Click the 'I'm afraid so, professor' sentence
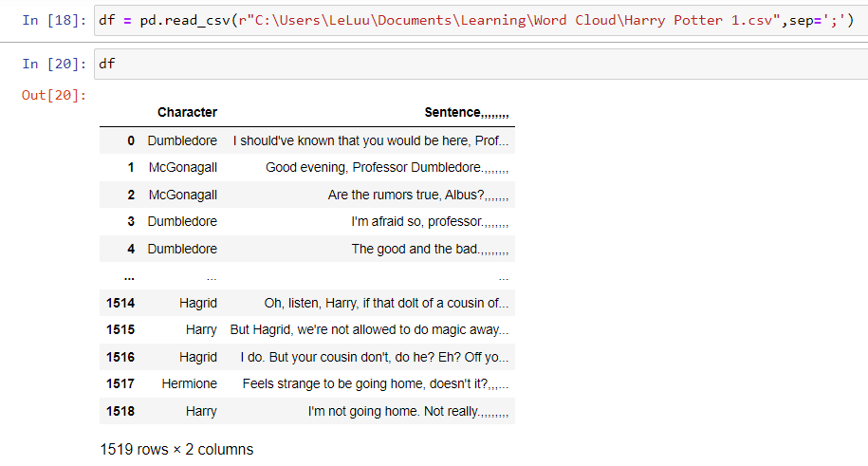The height and width of the screenshot is (466, 868). [x=430, y=222]
